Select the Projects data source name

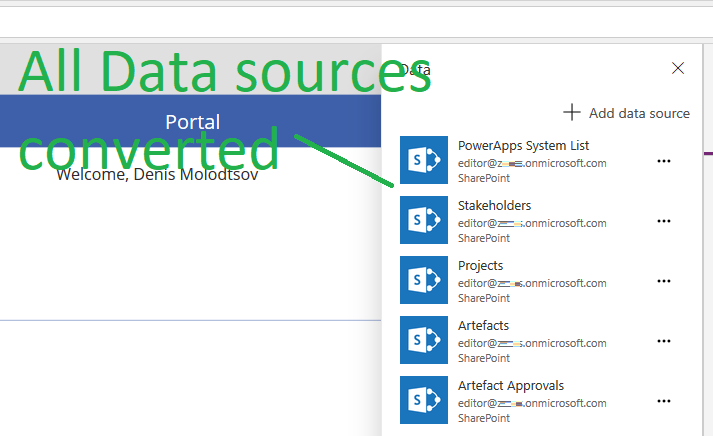pos(481,266)
